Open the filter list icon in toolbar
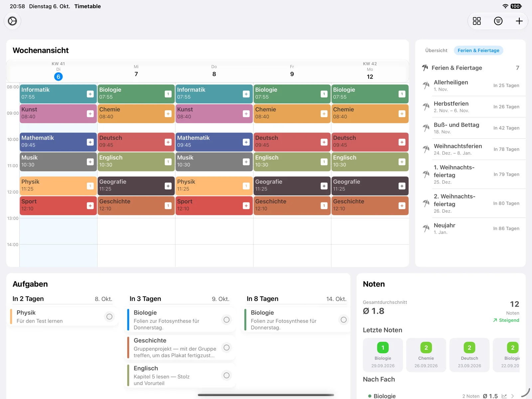 coord(498,21)
